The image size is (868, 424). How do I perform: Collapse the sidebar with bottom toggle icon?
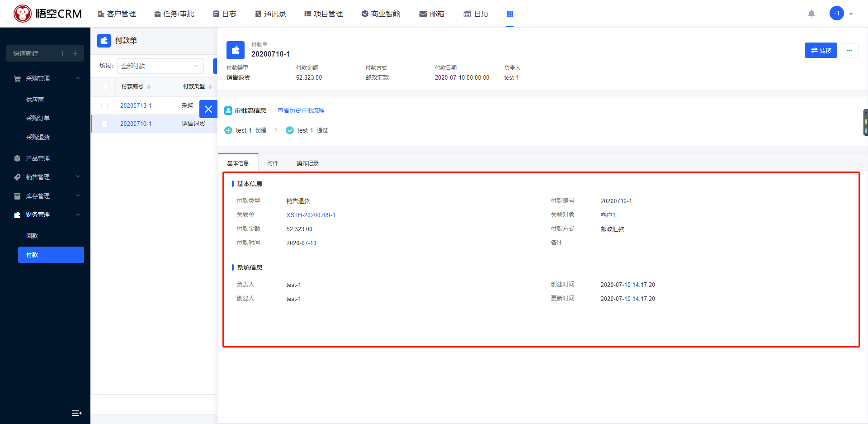(76, 413)
